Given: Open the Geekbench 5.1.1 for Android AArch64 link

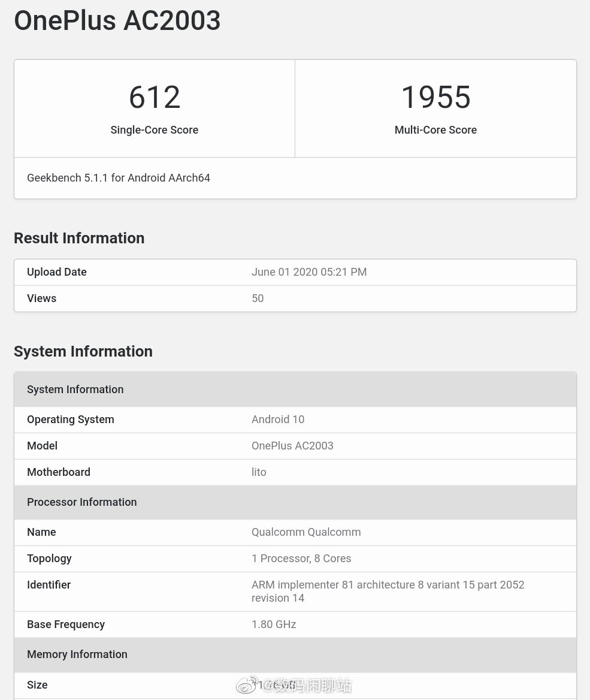Looking at the screenshot, I should 118,177.
